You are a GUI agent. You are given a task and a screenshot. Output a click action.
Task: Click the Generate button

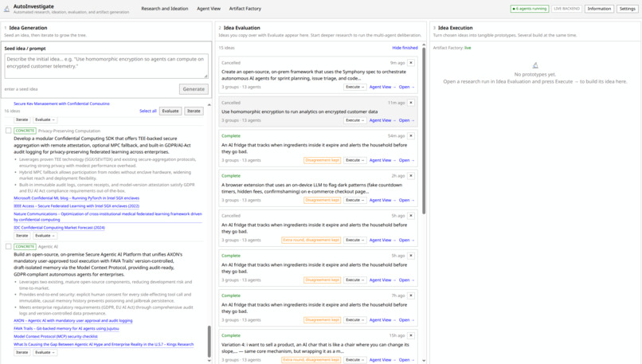[x=194, y=89]
